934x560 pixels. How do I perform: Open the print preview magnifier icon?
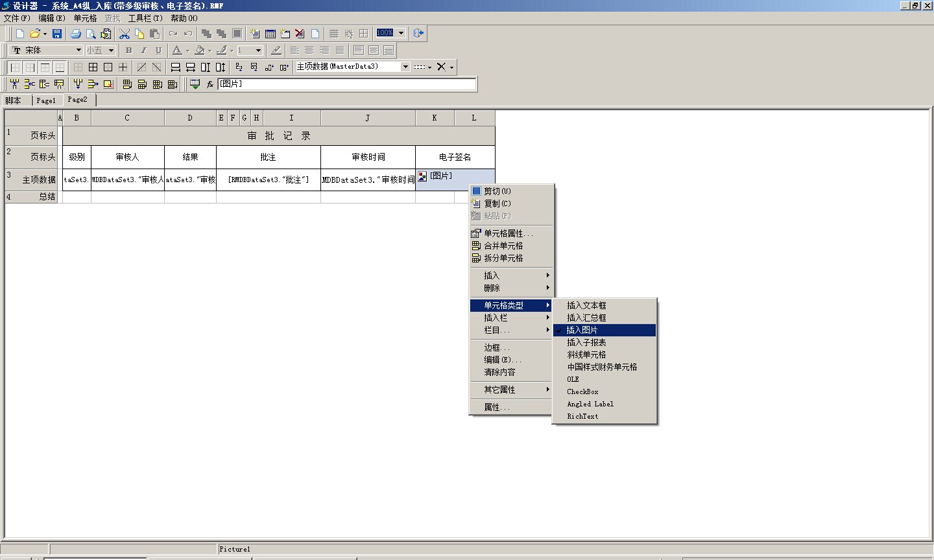tap(91, 34)
